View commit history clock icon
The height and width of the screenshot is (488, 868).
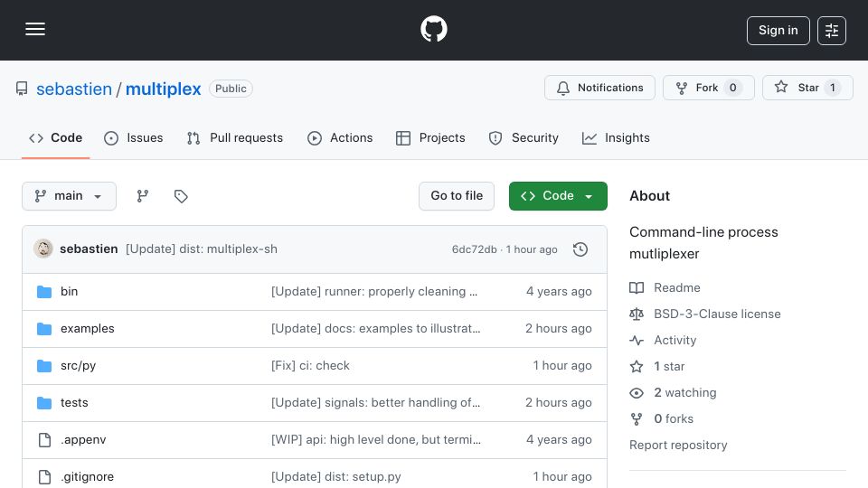click(580, 249)
